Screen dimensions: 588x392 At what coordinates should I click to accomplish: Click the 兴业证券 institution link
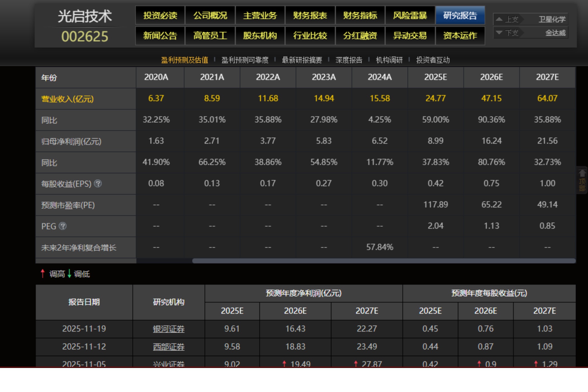[169, 363]
